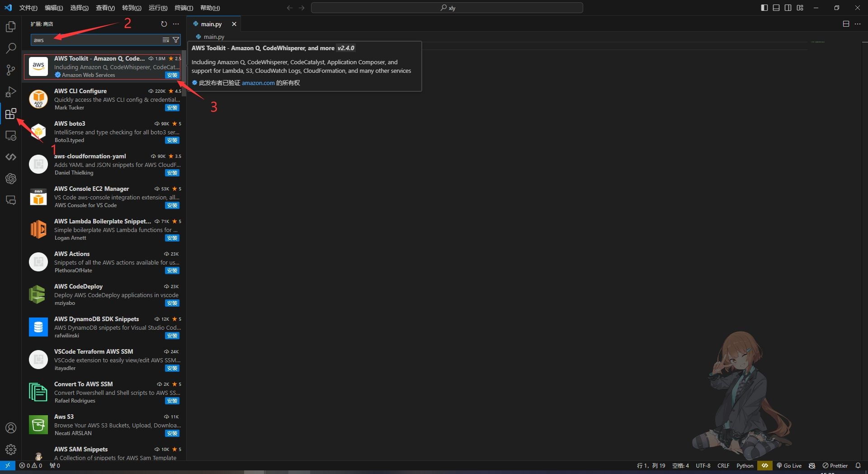Open editor more actions menu
868x474 pixels.
(x=858, y=24)
